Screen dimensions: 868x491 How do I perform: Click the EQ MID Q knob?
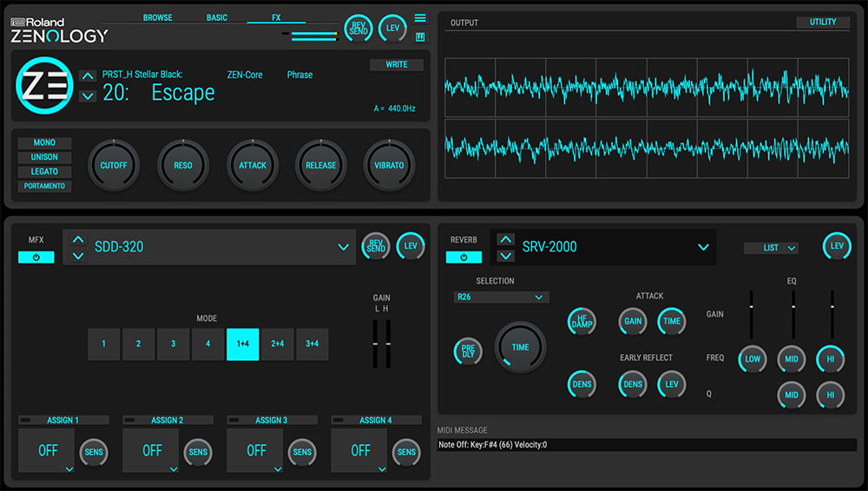pyautogui.click(x=792, y=395)
